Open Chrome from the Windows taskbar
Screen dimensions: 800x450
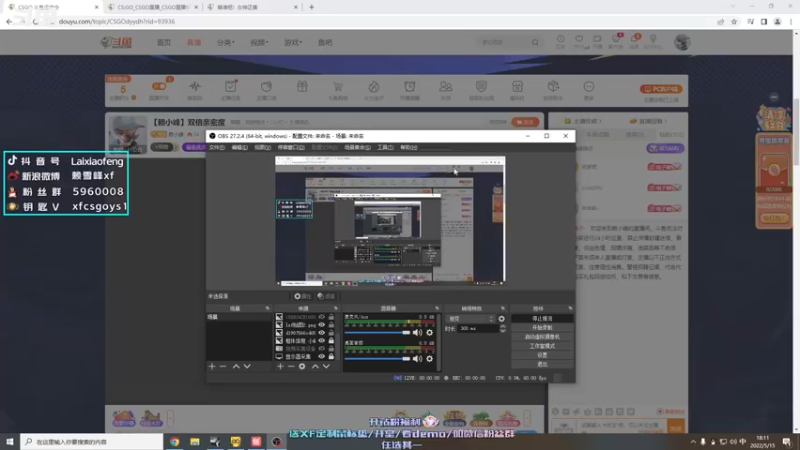(x=174, y=442)
